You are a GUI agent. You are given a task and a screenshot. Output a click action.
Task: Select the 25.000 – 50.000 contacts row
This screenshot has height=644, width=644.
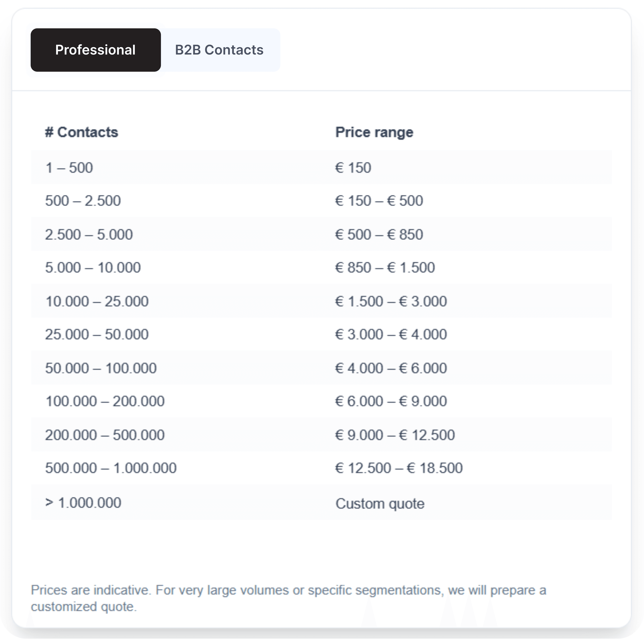tap(321, 334)
